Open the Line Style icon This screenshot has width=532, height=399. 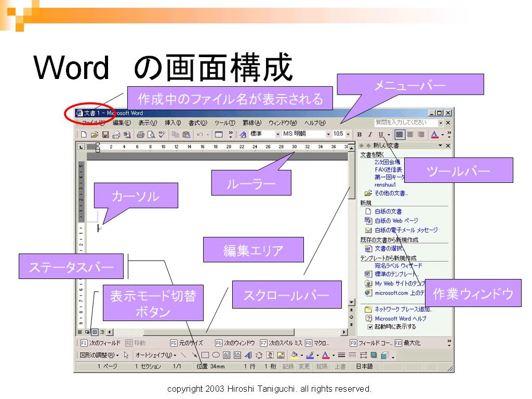tap(342, 355)
